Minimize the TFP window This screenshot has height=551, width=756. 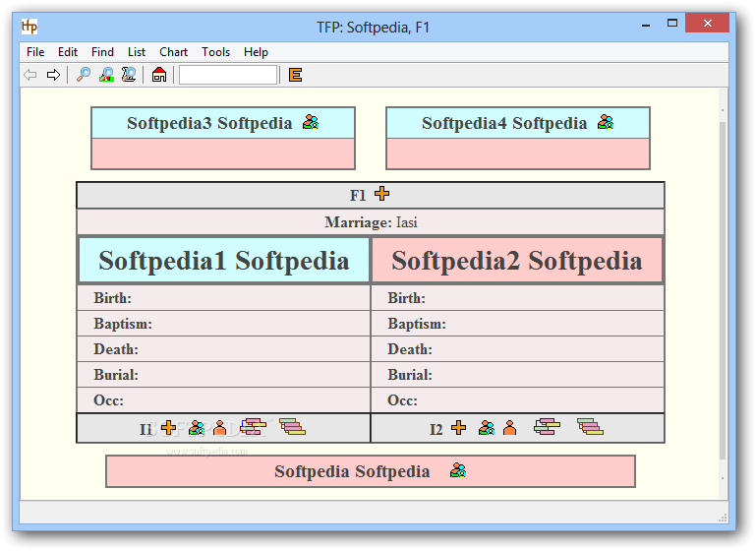pyautogui.click(x=646, y=25)
